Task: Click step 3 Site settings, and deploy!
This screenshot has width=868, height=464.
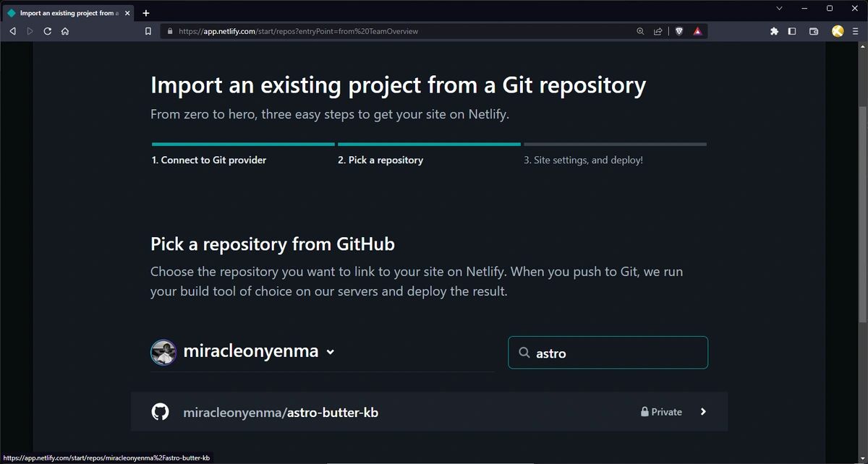Action: pos(583,160)
